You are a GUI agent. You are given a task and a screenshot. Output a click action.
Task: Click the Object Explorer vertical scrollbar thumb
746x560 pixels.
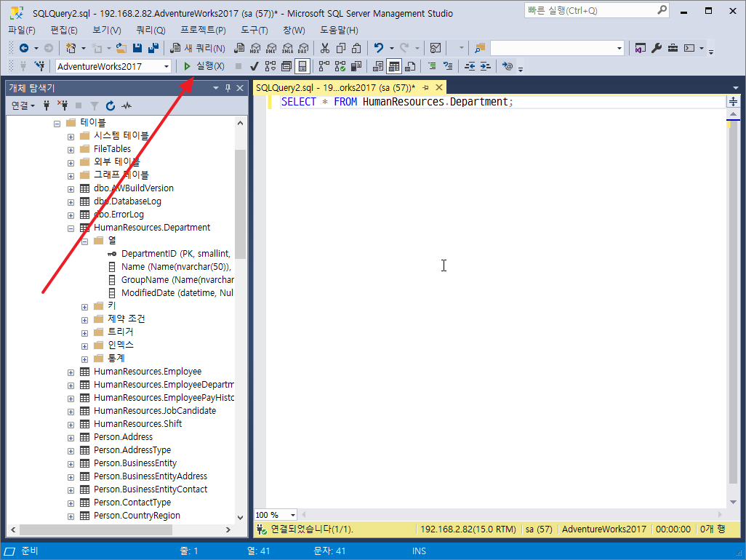click(x=240, y=204)
